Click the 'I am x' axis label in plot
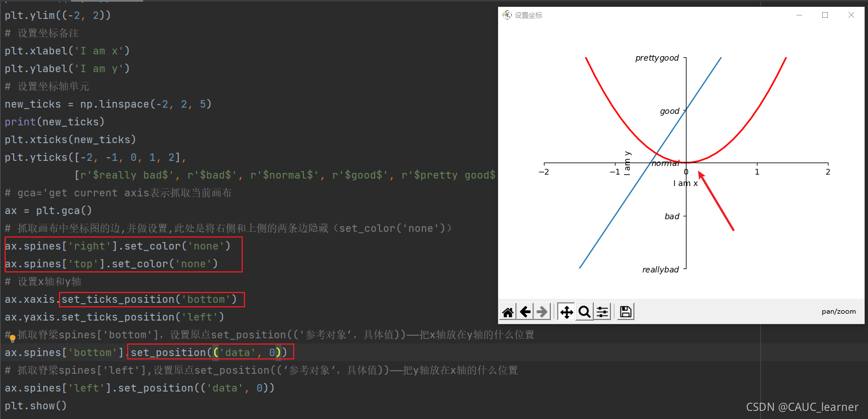 tap(685, 183)
